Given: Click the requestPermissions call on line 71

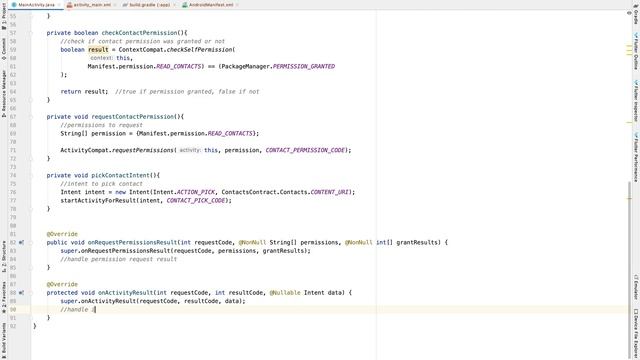Looking at the screenshot, I should (143, 150).
